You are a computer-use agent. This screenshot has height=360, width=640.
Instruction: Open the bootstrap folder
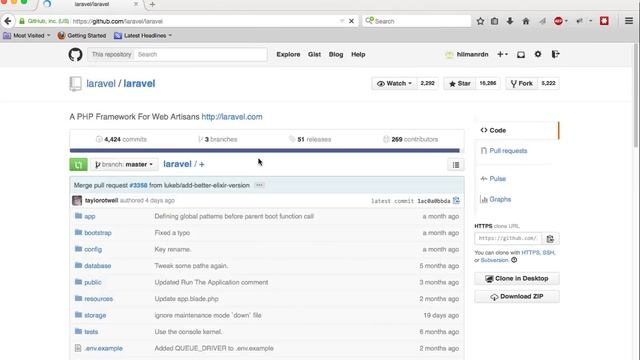[98, 233]
